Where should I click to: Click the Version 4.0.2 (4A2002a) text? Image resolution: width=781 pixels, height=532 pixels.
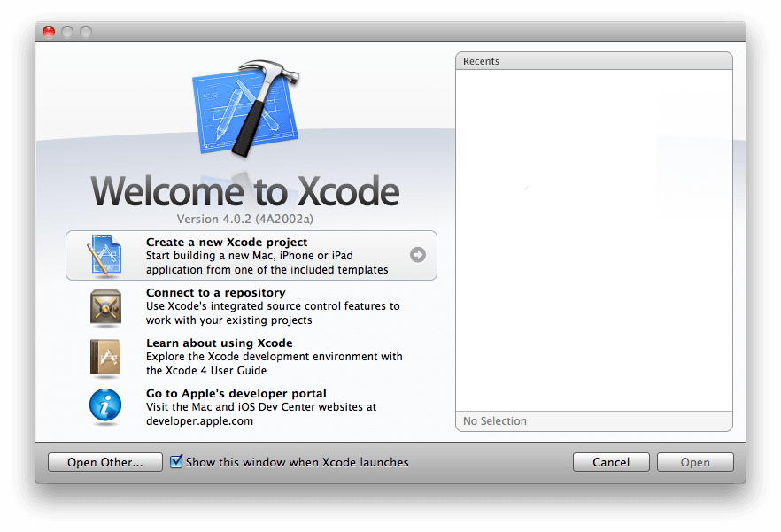pos(245,220)
